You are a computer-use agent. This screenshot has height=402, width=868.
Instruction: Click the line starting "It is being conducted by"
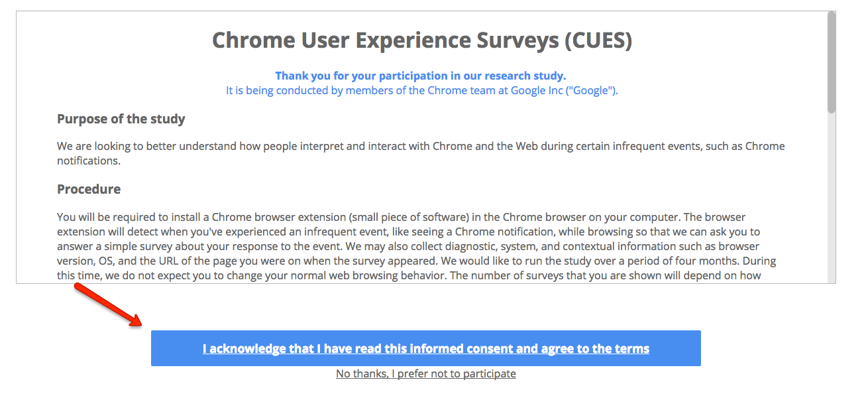pyautogui.click(x=421, y=90)
